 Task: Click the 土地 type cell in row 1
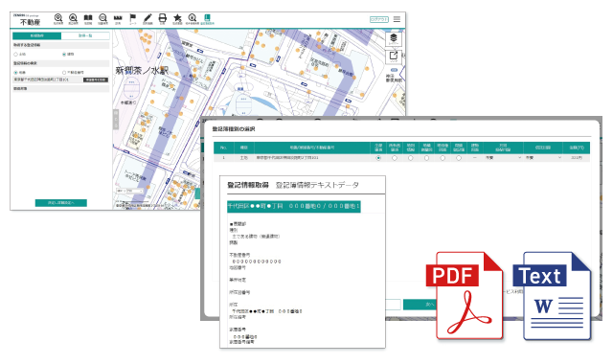tap(244, 158)
